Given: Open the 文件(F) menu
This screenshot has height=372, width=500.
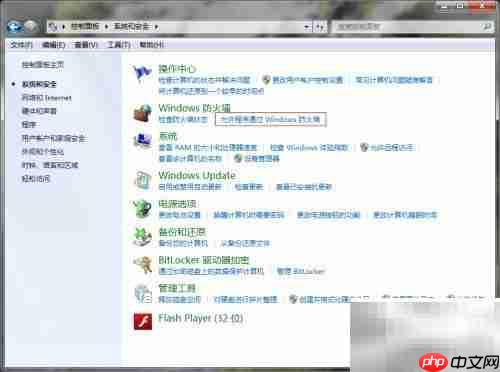Looking at the screenshot, I should [21, 45].
